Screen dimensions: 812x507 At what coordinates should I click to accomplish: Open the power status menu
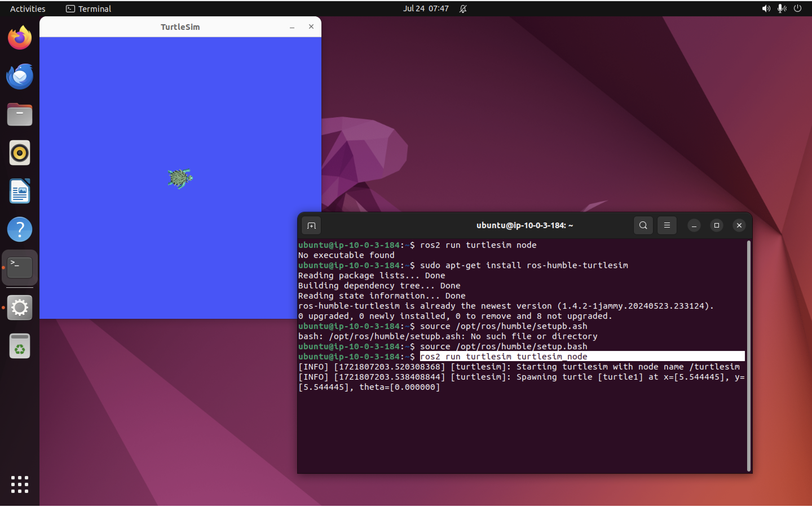pos(798,8)
